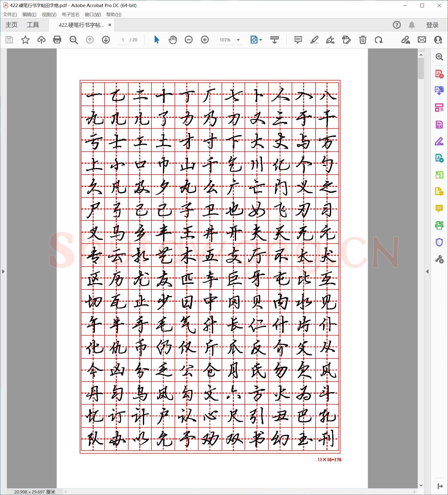Click the Zoom out minus button

click(x=189, y=40)
